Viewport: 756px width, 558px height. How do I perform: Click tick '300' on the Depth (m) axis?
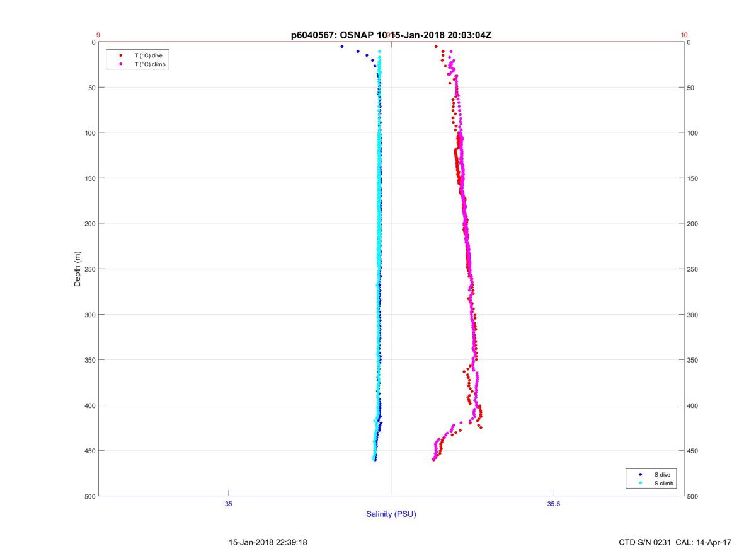coord(89,315)
